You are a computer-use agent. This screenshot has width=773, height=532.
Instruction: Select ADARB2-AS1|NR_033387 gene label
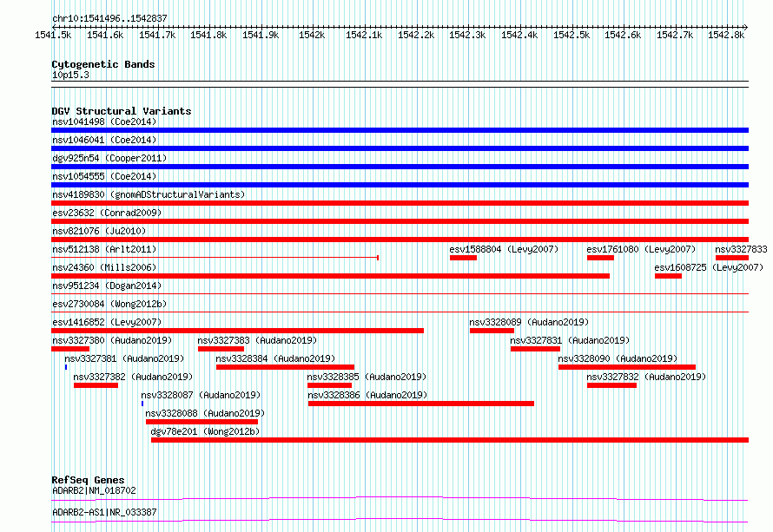(x=104, y=512)
